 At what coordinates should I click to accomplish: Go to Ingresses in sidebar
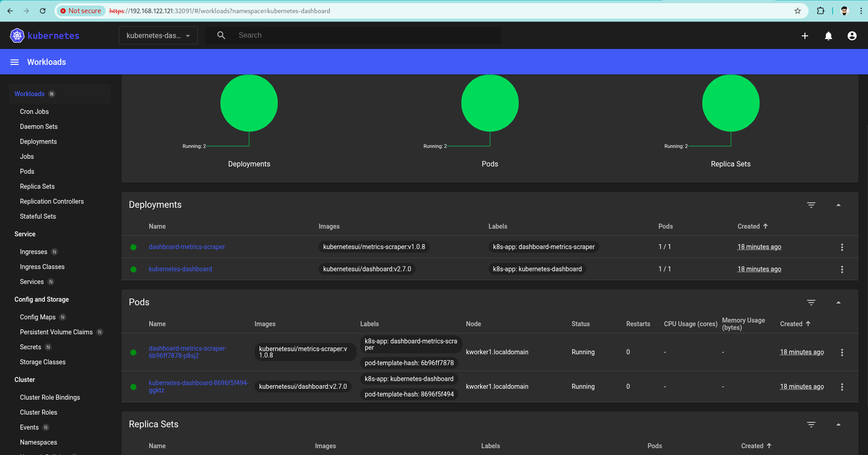34,252
